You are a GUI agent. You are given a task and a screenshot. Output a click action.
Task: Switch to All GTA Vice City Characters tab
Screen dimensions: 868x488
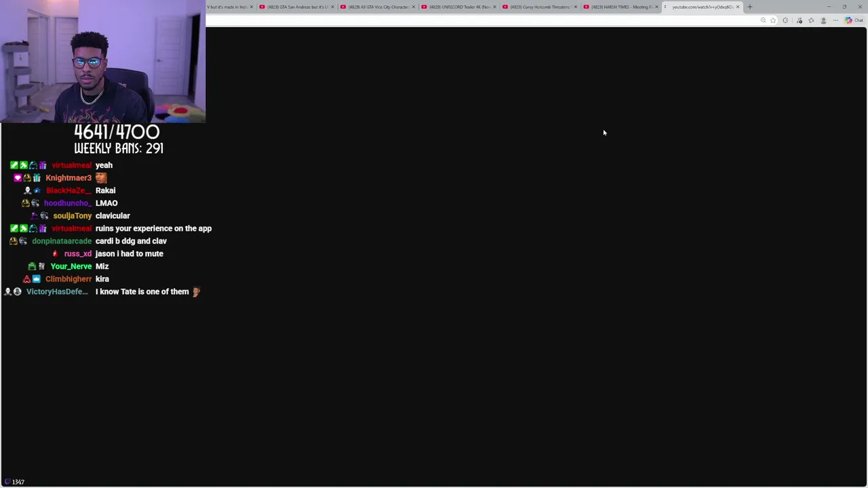click(378, 7)
